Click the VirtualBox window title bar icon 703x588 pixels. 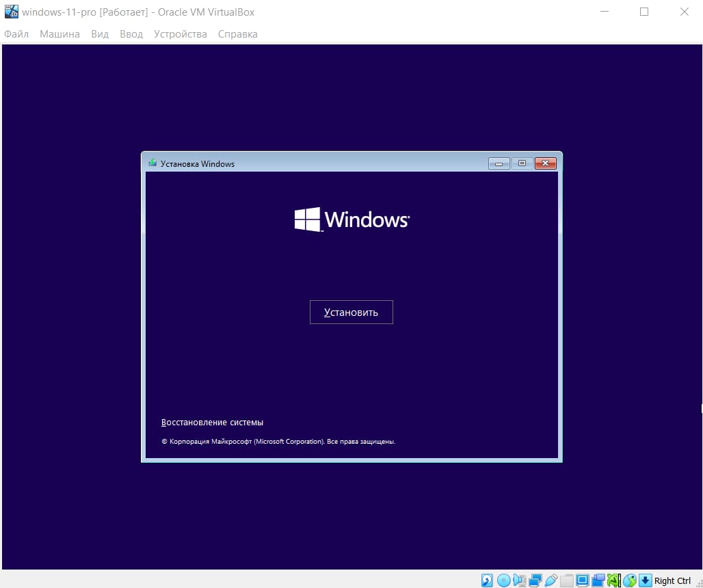(11, 12)
